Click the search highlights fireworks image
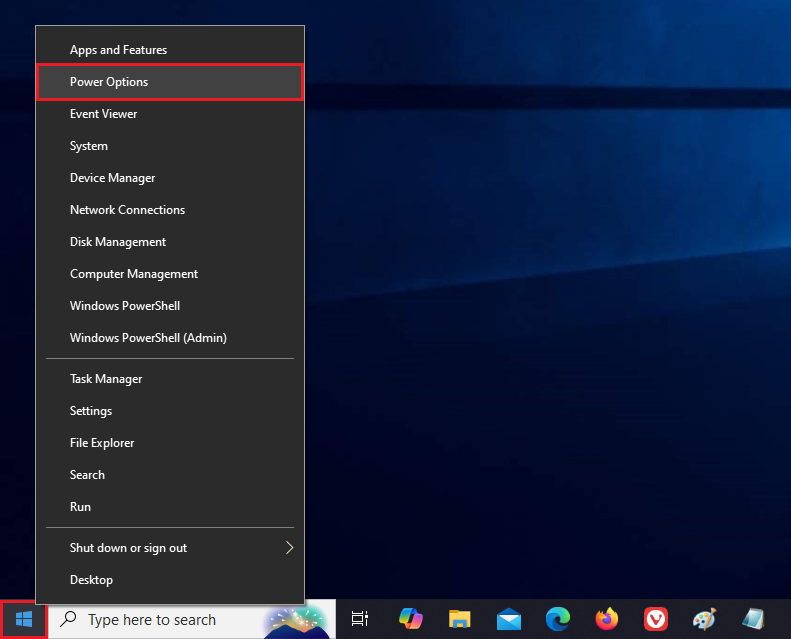791x639 pixels. point(297,622)
